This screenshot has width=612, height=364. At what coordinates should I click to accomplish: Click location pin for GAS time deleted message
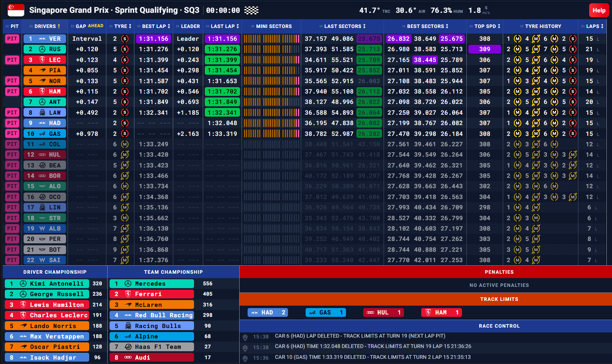pos(245,359)
